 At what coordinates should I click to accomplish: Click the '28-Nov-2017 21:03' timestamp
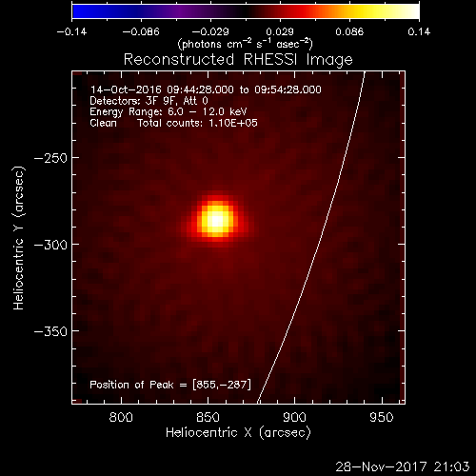click(403, 466)
